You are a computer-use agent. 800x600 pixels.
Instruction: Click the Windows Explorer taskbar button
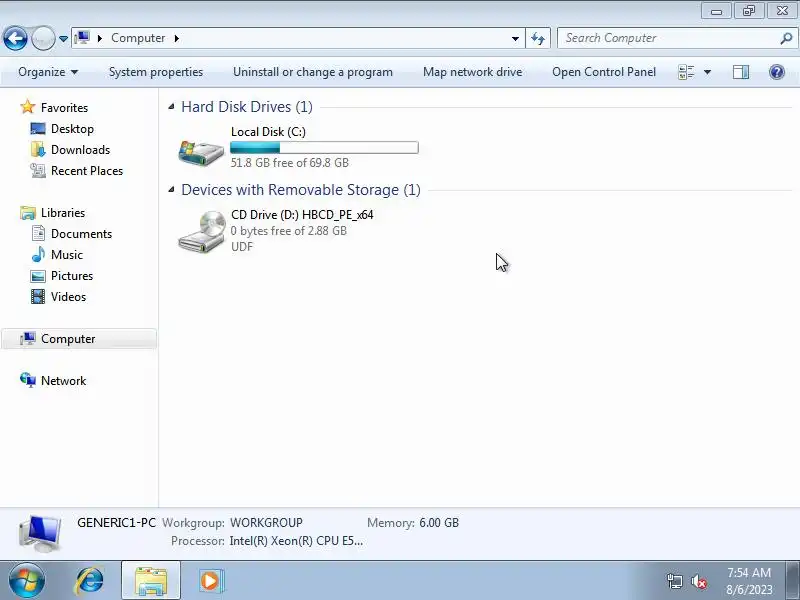point(151,580)
